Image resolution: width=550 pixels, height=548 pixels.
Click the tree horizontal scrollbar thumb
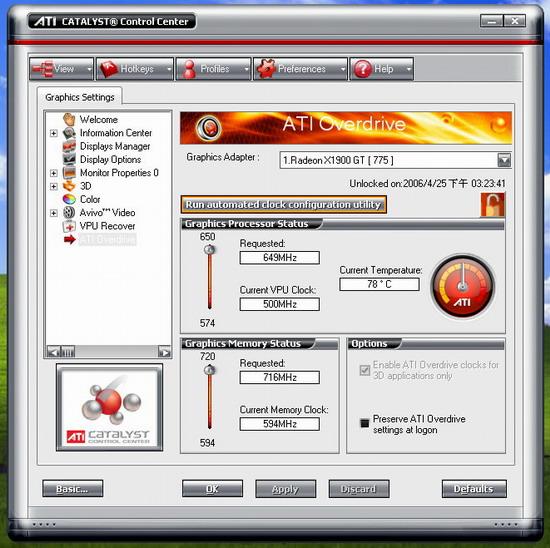pos(67,352)
